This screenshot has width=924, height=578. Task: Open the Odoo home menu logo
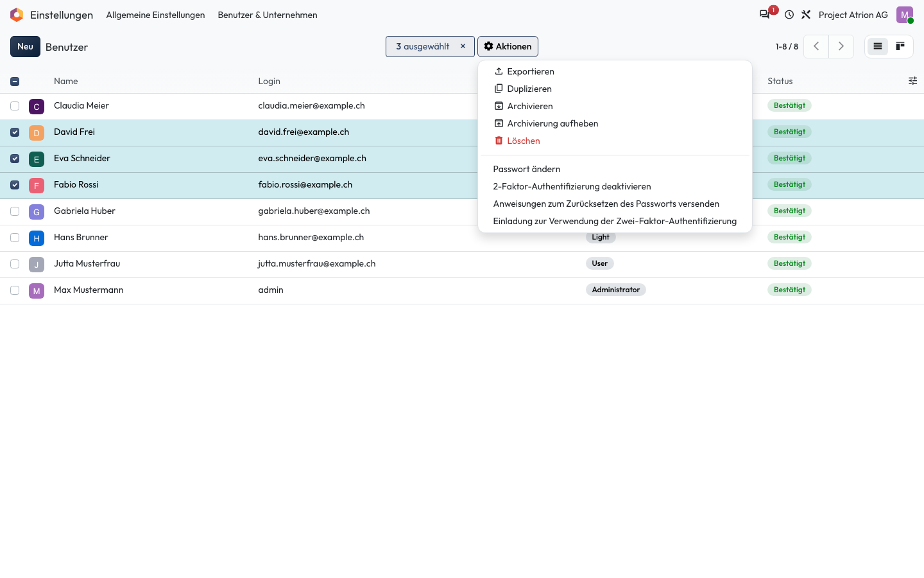pyautogui.click(x=17, y=15)
